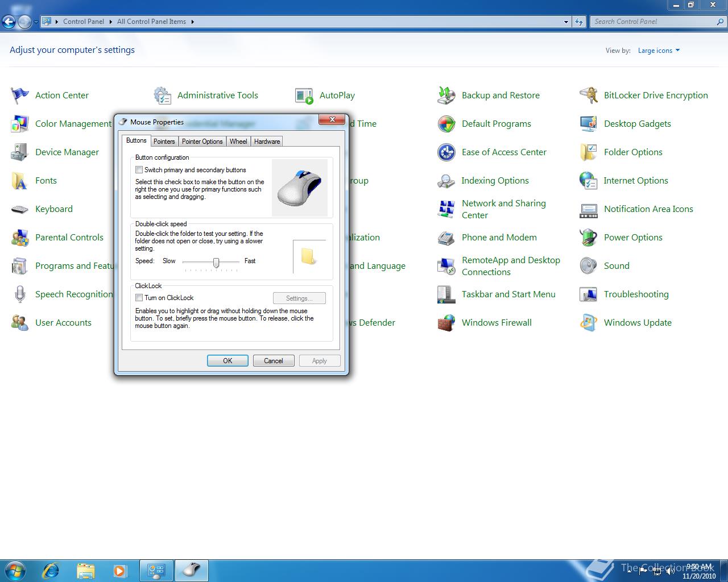Image resolution: width=728 pixels, height=582 pixels.
Task: Click the Fonts folder icon
Action: 20,181
